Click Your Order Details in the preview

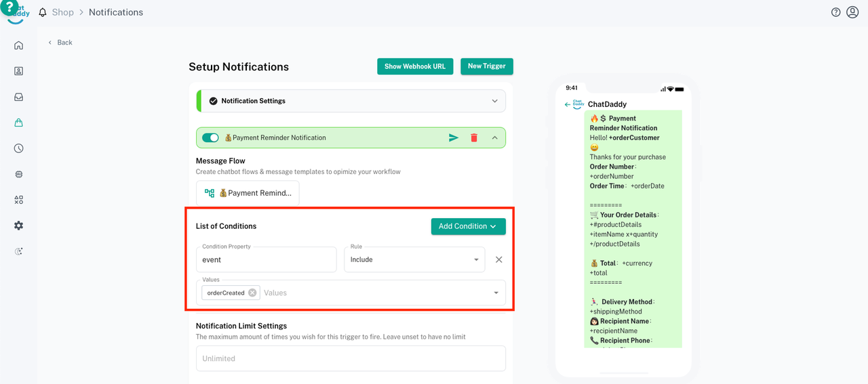coord(628,215)
